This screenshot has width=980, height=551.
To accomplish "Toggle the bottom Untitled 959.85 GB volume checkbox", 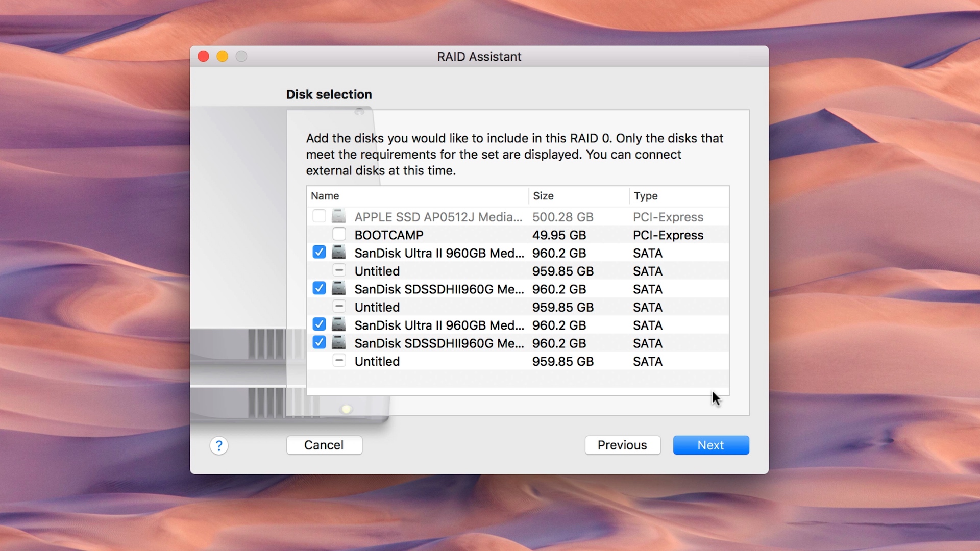I will click(339, 361).
